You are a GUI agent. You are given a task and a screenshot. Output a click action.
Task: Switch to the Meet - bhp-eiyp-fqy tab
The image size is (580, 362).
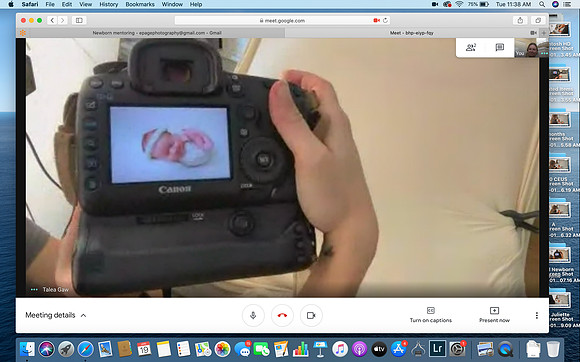[411, 33]
